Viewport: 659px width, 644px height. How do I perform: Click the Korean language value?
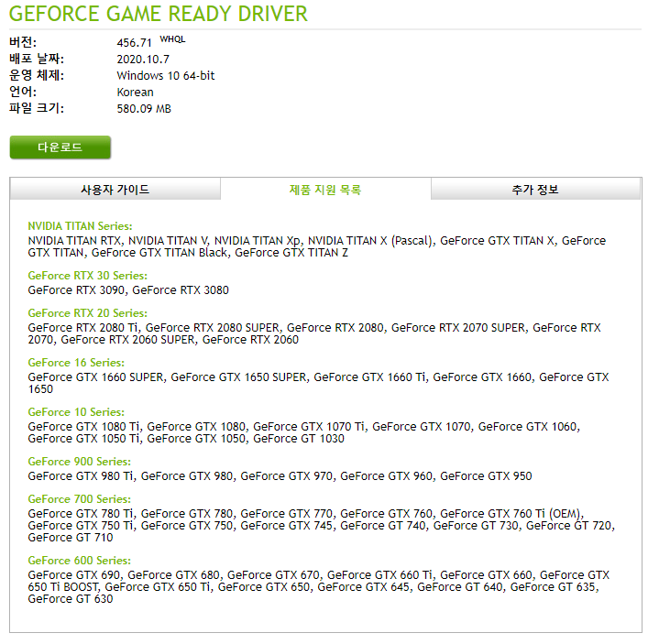pos(135,92)
